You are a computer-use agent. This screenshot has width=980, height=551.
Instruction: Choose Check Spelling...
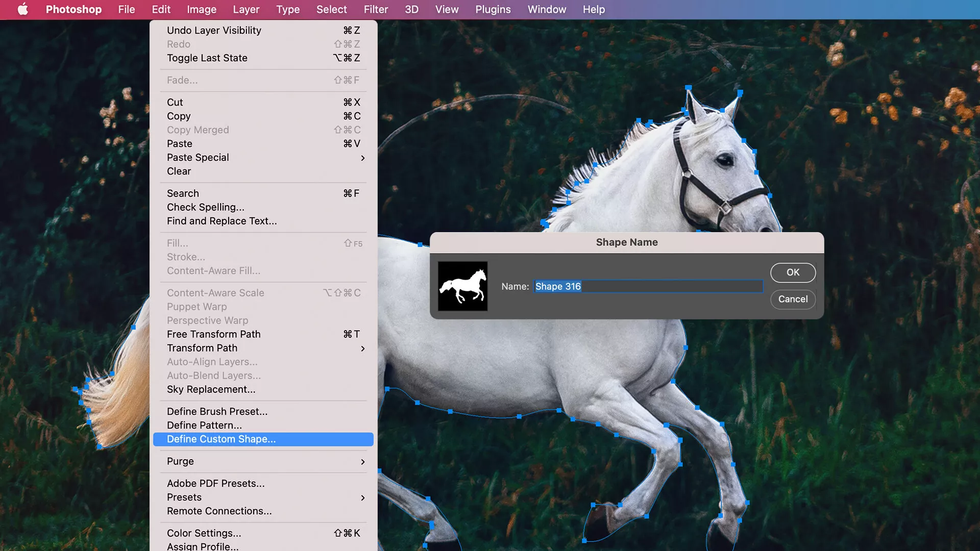tap(263, 207)
